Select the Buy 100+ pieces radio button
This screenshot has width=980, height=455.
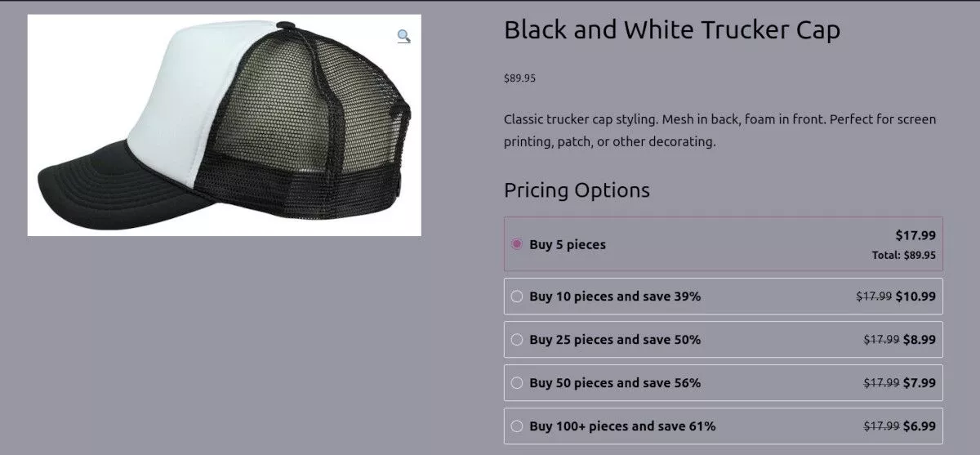pos(517,426)
